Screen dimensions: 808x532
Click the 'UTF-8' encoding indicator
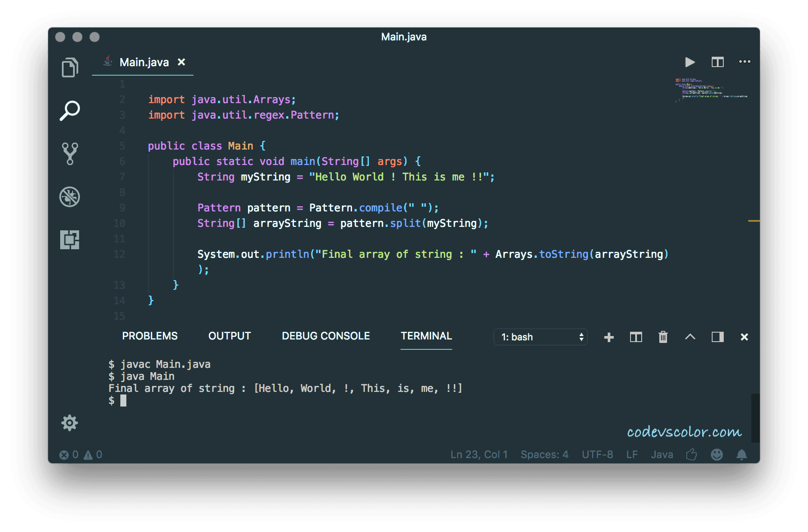click(x=597, y=455)
